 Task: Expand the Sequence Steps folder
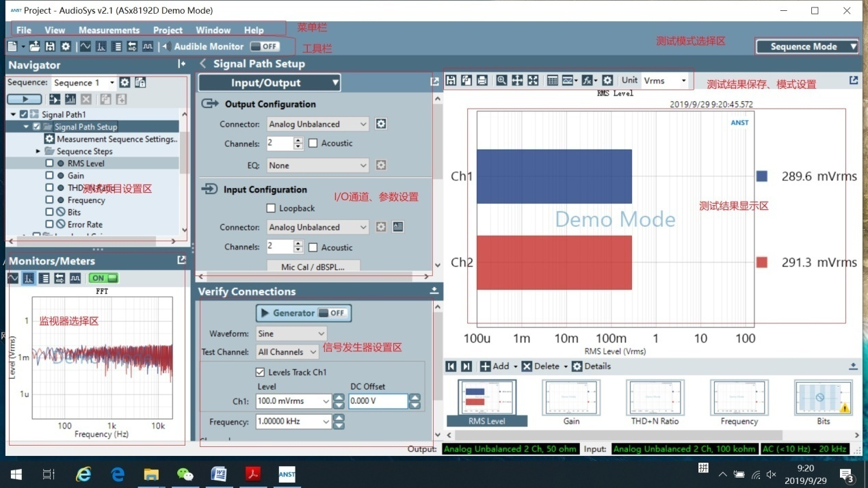38,151
